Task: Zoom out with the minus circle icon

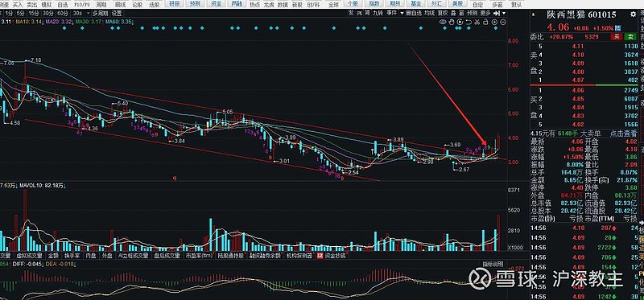Action: [503, 22]
